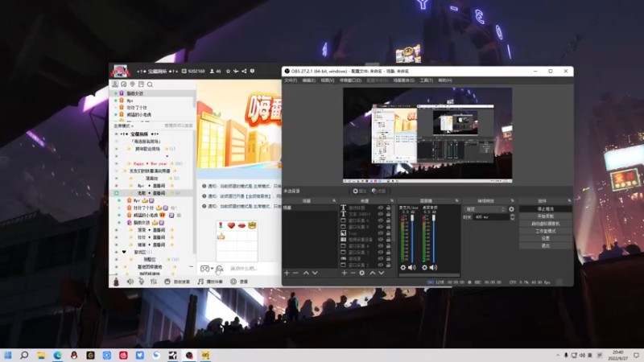Move scene up in OBS Scenes panel
This screenshot has height=362, width=644.
click(x=306, y=273)
